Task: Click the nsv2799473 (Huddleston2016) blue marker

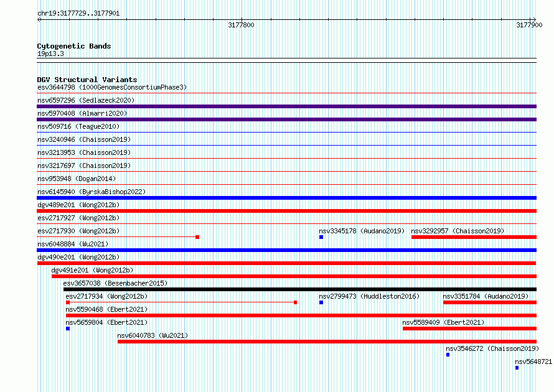Action: click(x=321, y=302)
